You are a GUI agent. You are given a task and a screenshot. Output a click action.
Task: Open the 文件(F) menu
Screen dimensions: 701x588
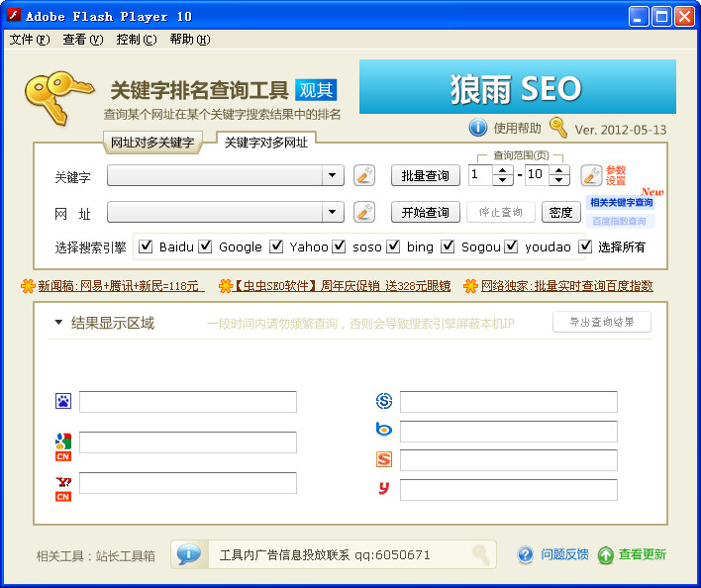29,40
